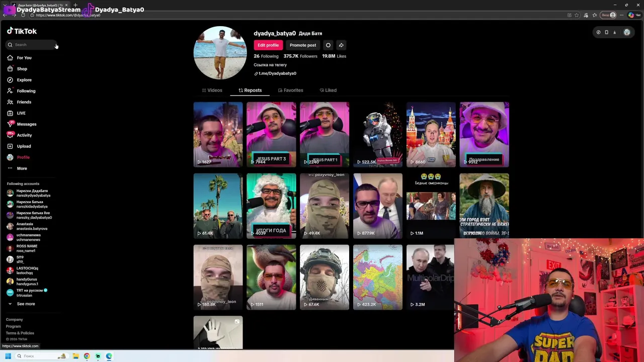This screenshot has width=644, height=362.
Task: Click the profile avatar photo
Action: click(x=220, y=53)
